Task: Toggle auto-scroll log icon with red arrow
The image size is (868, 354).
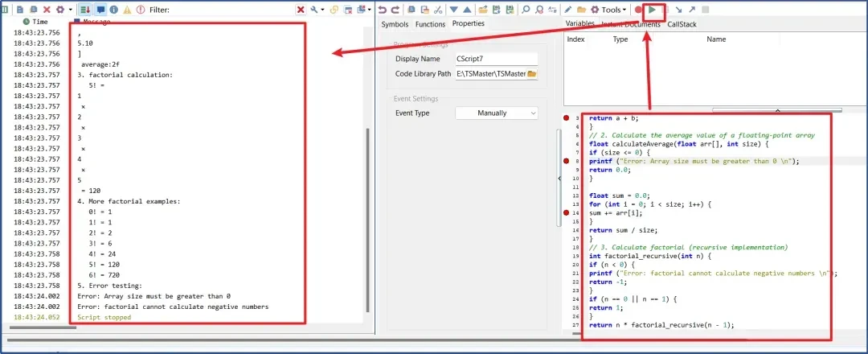Action: pyautogui.click(x=85, y=10)
